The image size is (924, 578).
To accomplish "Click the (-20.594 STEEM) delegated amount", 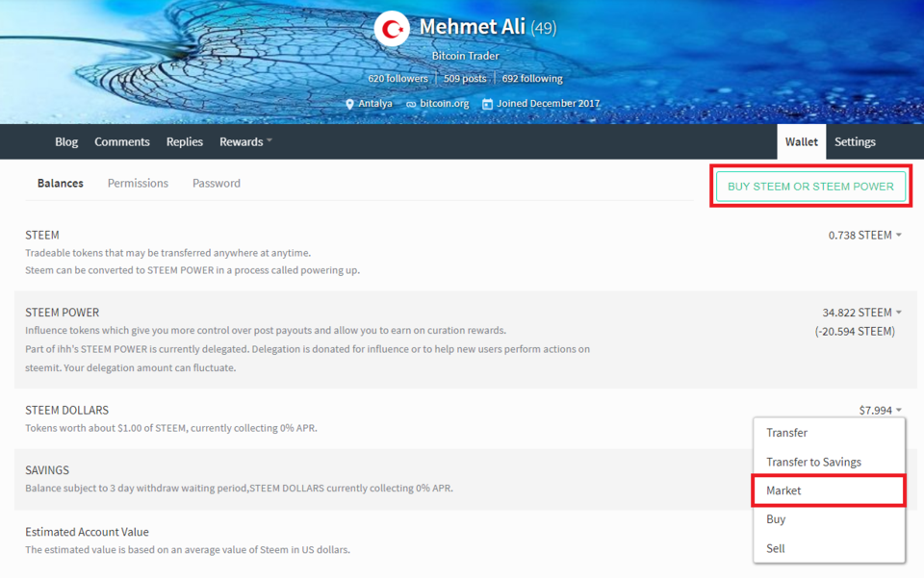I will click(x=855, y=332).
